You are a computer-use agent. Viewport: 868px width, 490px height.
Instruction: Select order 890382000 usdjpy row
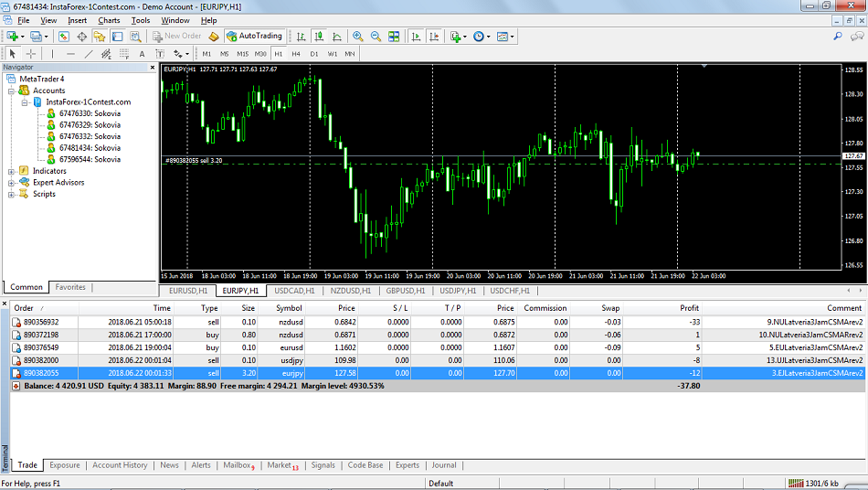pos(438,360)
